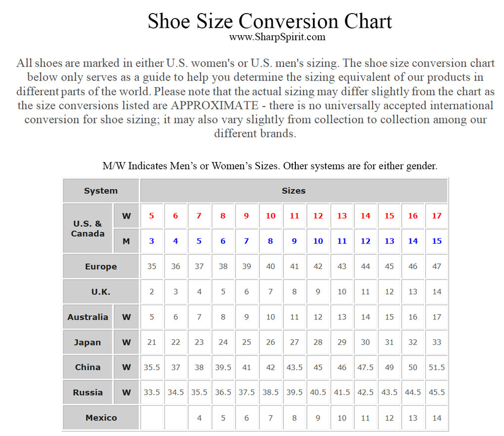This screenshot has height=436, width=504.
Task: Click red women's size 17 cell
Action: tap(436, 216)
